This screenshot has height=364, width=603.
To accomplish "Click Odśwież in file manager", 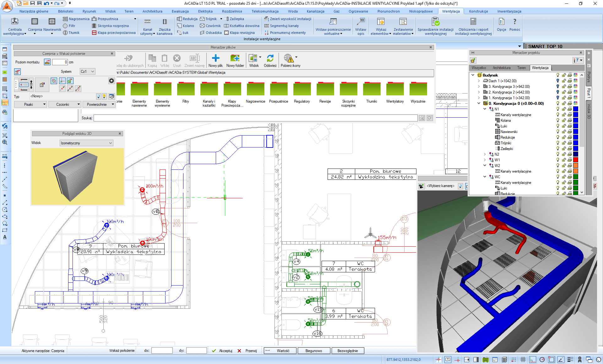I will pyautogui.click(x=270, y=61).
